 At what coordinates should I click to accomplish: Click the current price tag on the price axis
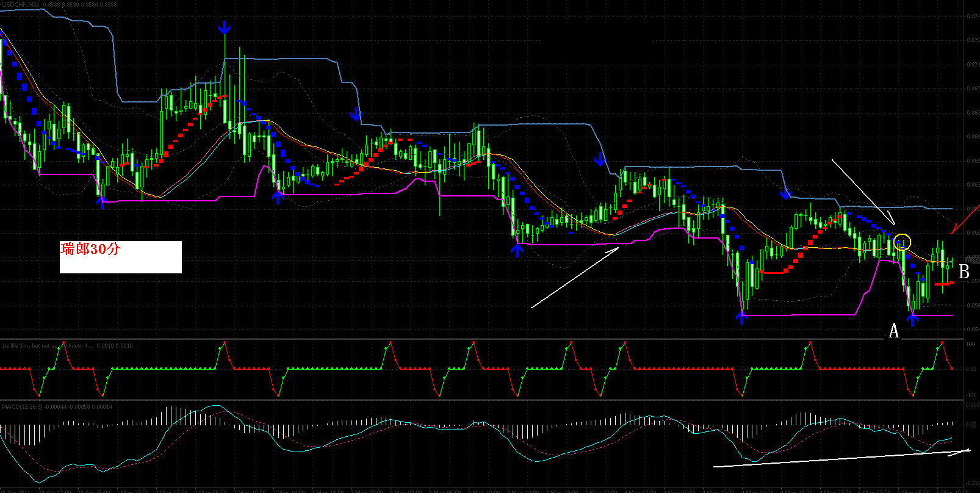pos(973,261)
